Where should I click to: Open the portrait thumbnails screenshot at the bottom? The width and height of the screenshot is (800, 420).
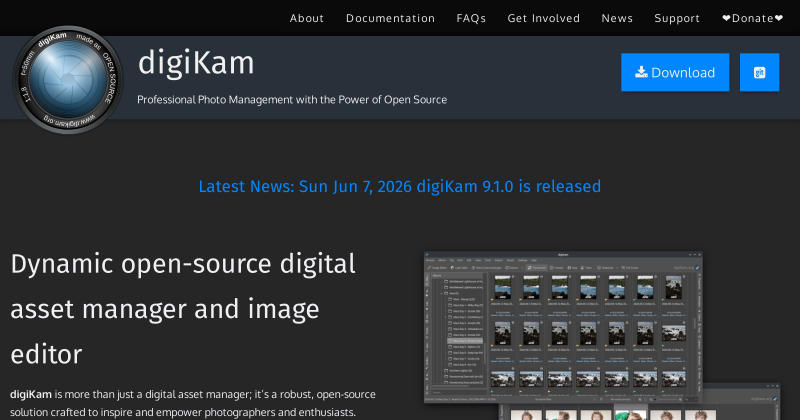pyautogui.click(x=639, y=402)
